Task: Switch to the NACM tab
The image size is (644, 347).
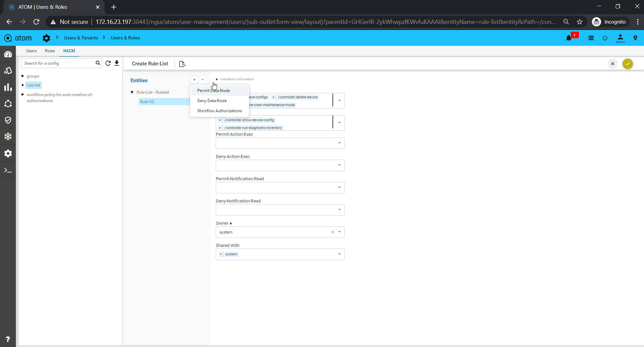Action: pyautogui.click(x=69, y=51)
